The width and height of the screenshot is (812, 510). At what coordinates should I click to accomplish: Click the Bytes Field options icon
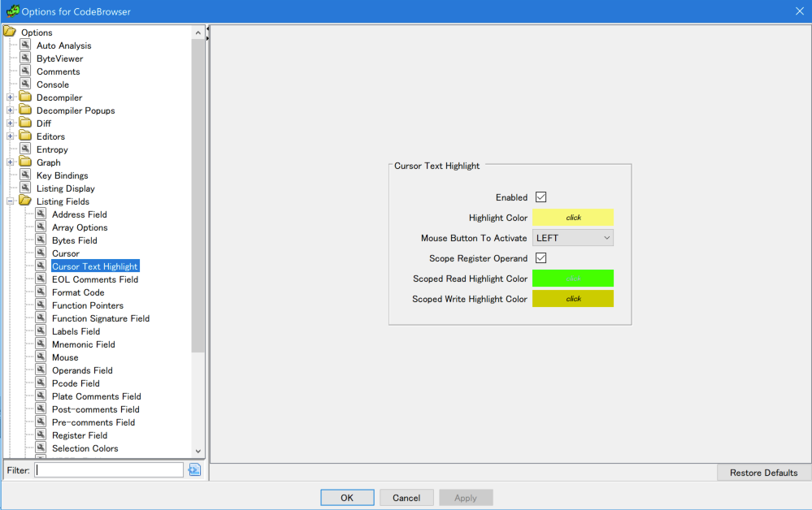click(x=41, y=240)
